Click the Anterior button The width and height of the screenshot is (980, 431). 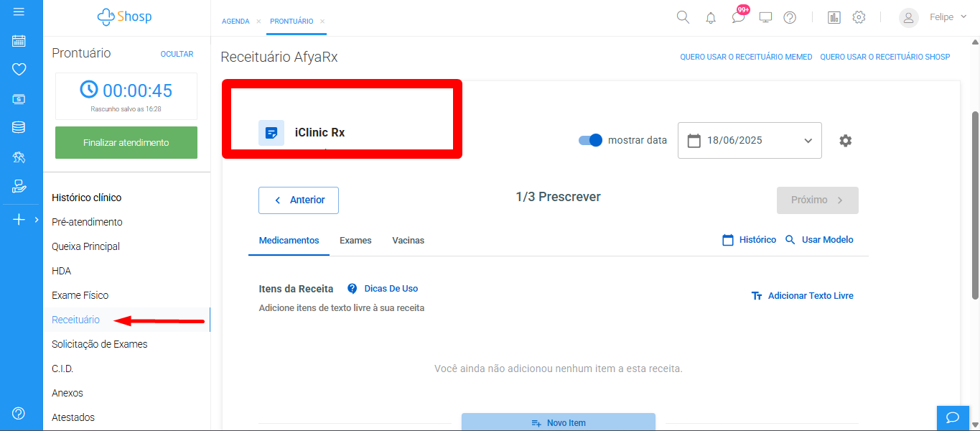tap(299, 200)
